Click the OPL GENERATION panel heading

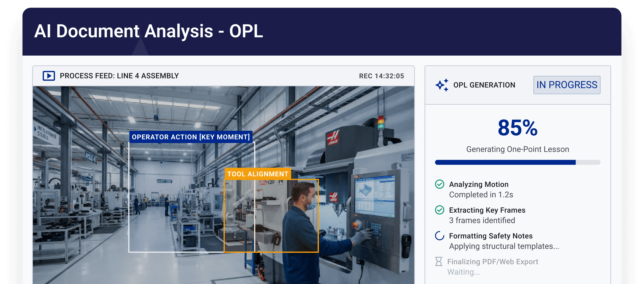484,85
